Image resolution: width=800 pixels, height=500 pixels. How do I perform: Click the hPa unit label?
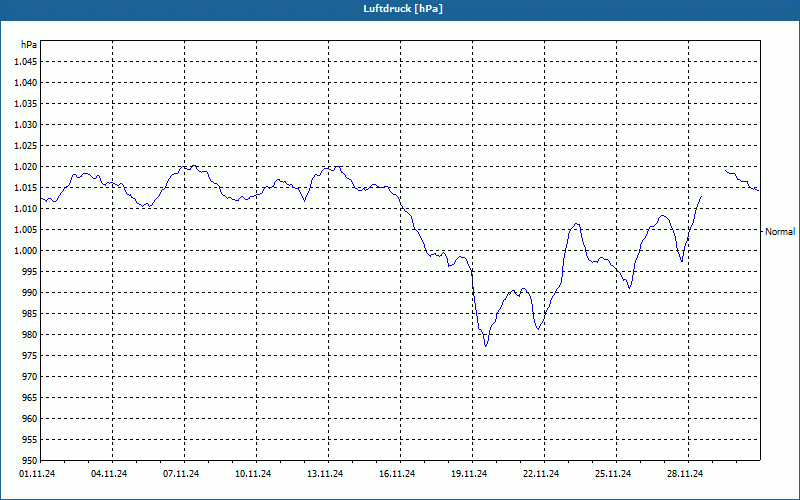tap(29, 44)
